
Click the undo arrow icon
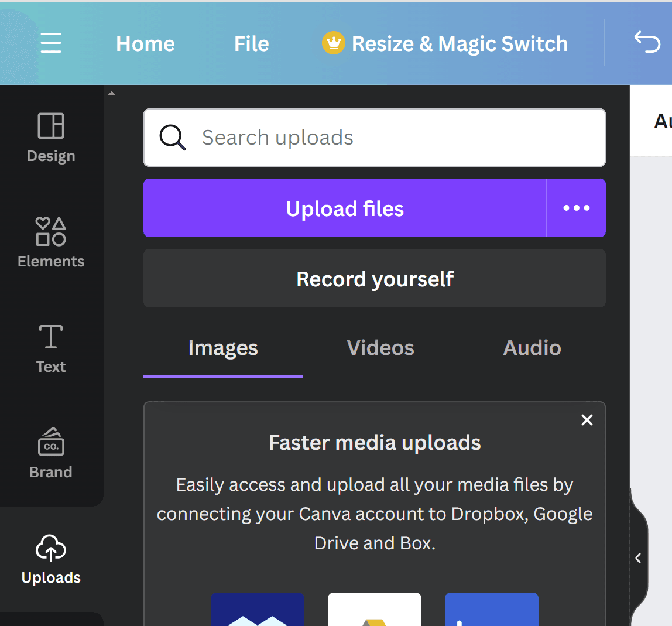[647, 42]
